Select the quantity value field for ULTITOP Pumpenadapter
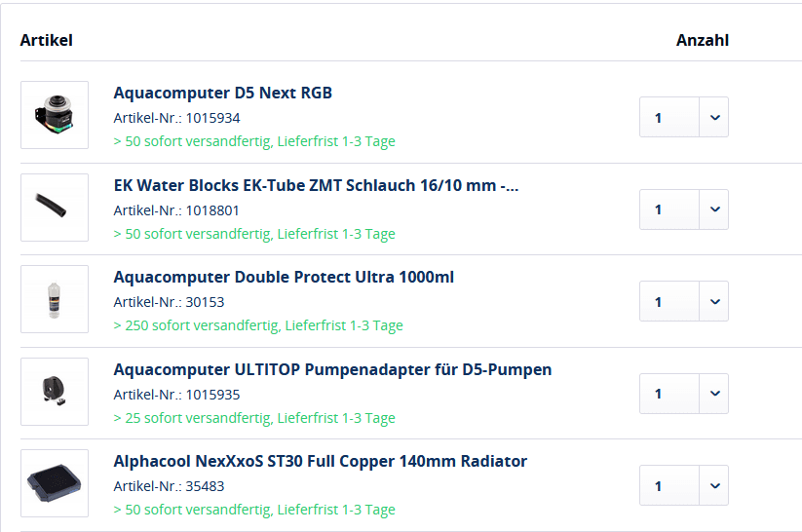The height and width of the screenshot is (532, 802). click(669, 394)
